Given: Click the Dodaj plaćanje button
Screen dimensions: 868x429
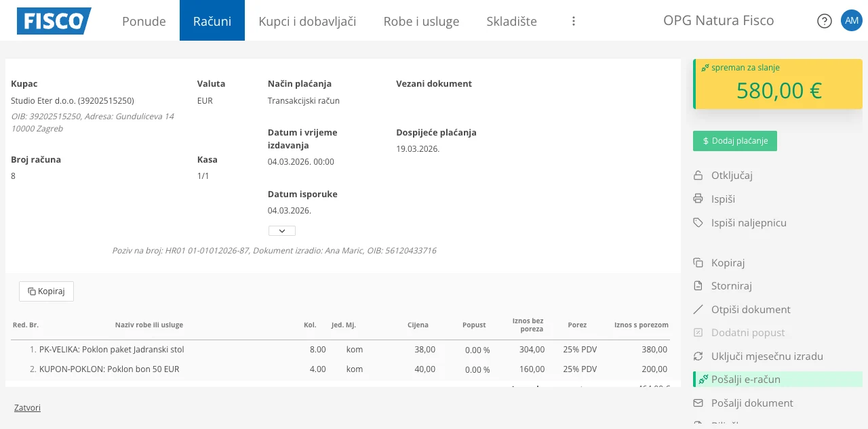Looking at the screenshot, I should pos(735,141).
